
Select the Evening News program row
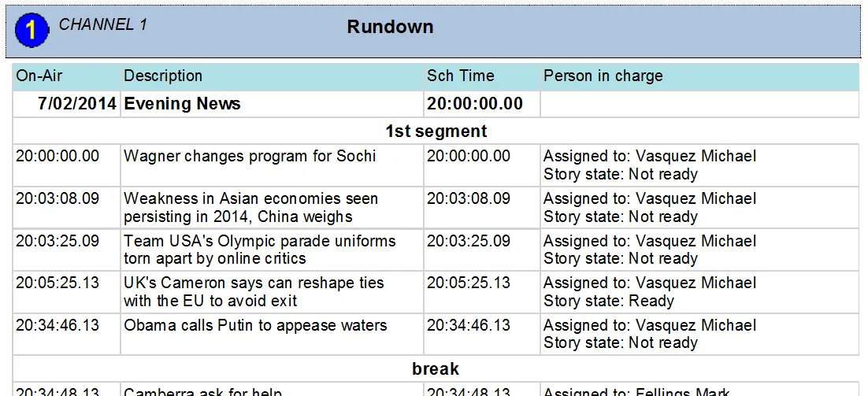tap(183, 104)
